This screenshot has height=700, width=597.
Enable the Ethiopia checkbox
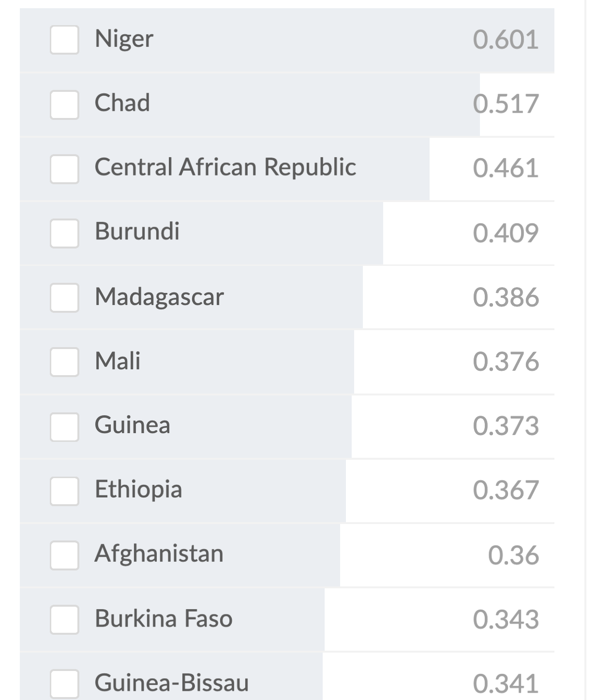[x=64, y=491]
